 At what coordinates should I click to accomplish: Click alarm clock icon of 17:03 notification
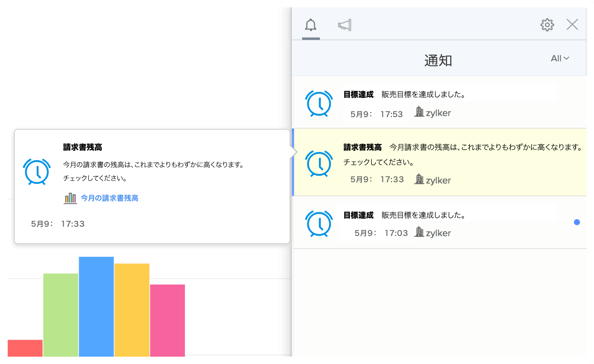click(x=319, y=223)
